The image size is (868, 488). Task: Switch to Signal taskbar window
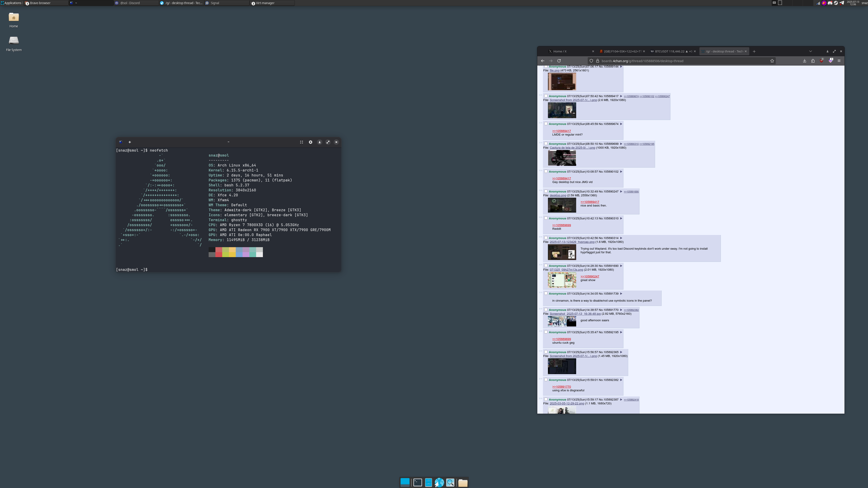(x=227, y=3)
